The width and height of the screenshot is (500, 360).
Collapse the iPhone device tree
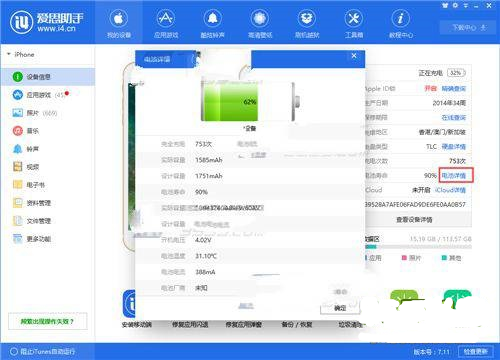pos(9,54)
